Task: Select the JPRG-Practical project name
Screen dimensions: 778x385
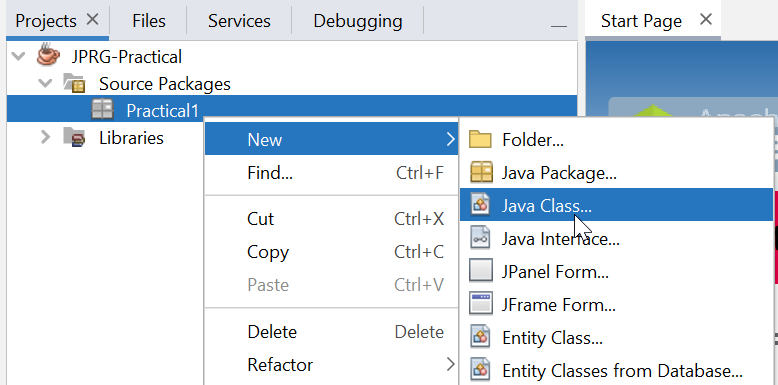Action: pyautogui.click(x=127, y=57)
